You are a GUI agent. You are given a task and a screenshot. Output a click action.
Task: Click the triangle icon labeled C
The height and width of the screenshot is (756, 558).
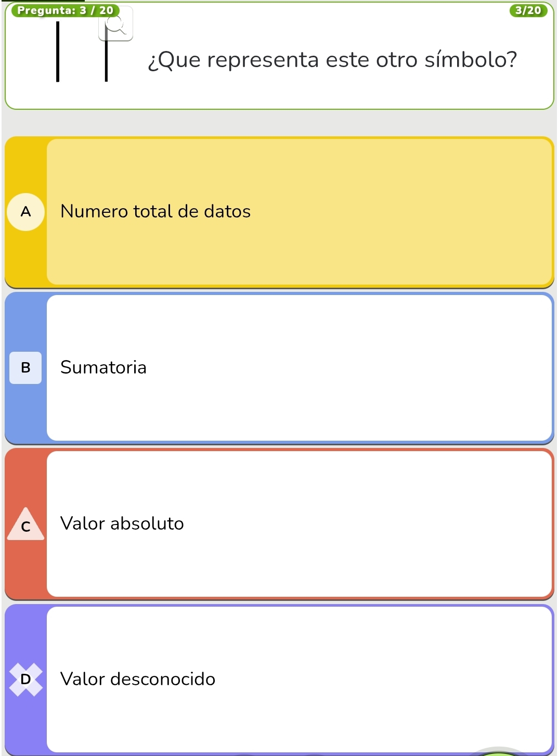(25, 525)
